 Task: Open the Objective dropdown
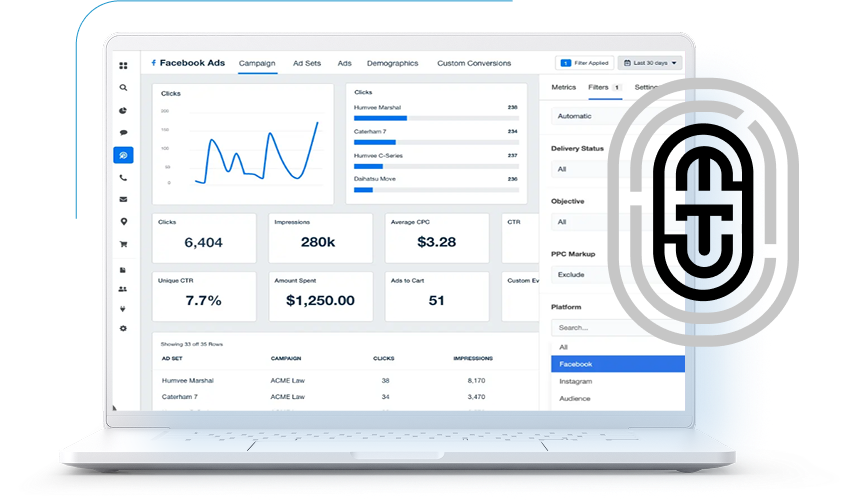click(x=618, y=221)
